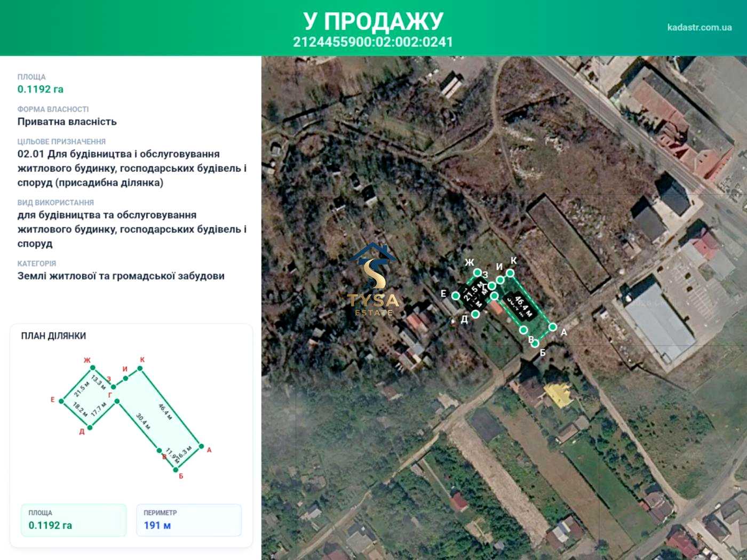Viewport: 747px width, 560px height.
Task: Click the kadastr.com.ua link in the header
Action: 699,27
